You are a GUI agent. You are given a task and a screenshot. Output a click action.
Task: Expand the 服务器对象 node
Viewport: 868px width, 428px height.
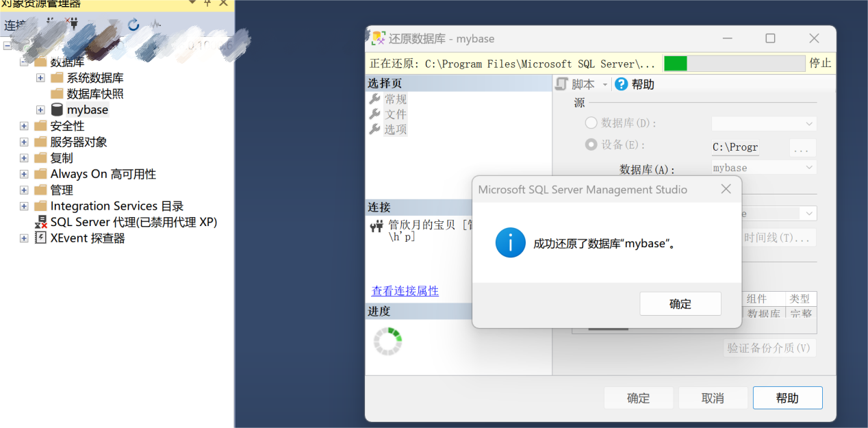[24, 142]
